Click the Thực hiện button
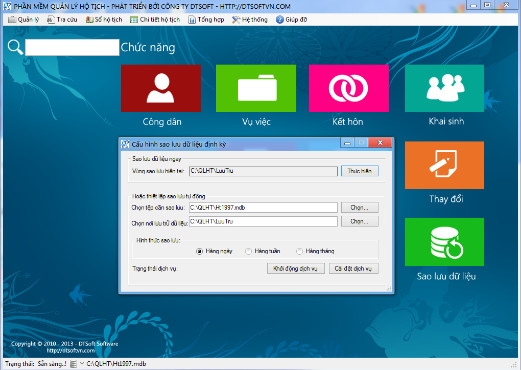Screen dimensions: 521x370 (360, 171)
